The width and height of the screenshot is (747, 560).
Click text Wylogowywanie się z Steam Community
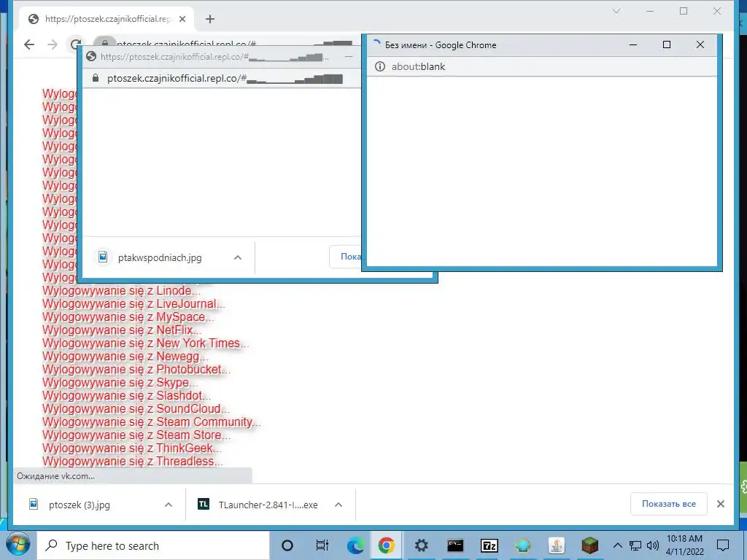pos(152,422)
